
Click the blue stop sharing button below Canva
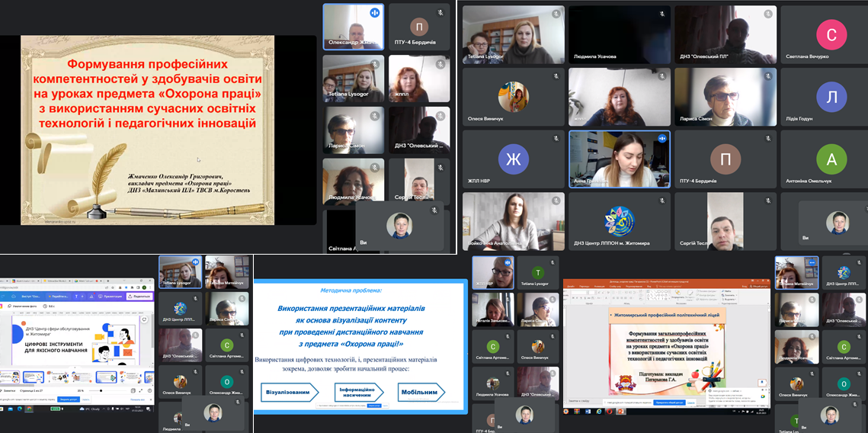(x=69, y=399)
